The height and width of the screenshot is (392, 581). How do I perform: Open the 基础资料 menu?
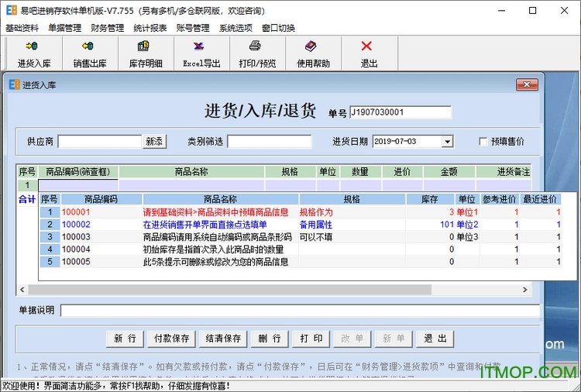pyautogui.click(x=22, y=28)
